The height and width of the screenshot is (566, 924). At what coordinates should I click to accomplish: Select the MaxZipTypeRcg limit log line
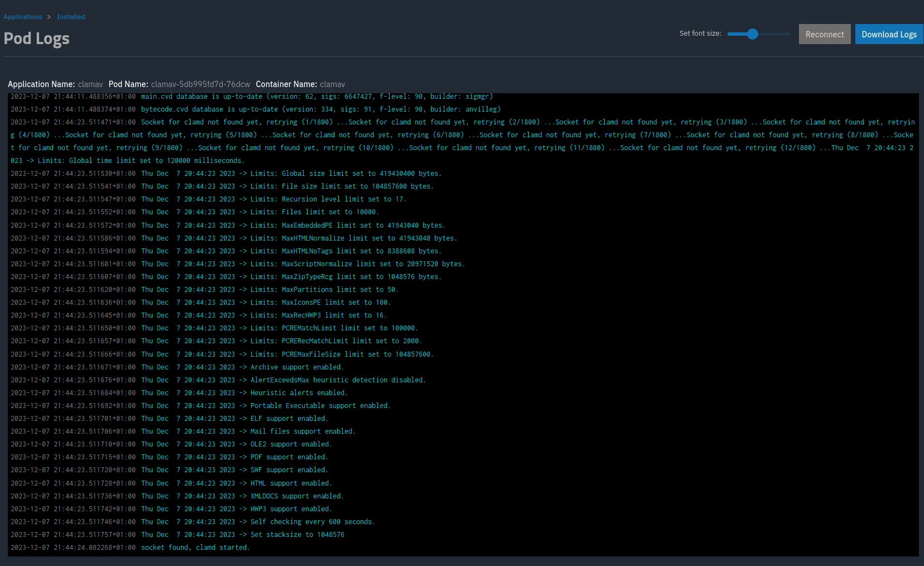point(226,277)
